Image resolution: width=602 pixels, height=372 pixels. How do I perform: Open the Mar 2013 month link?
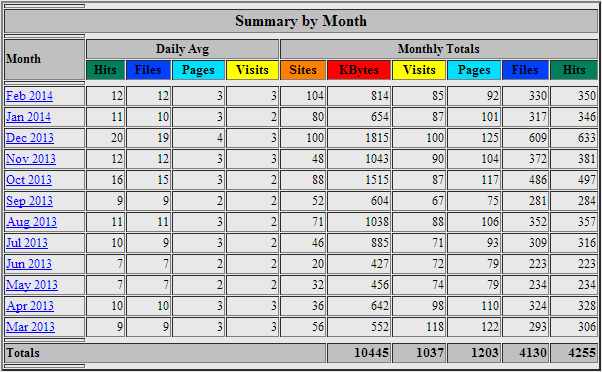pyautogui.click(x=30, y=327)
